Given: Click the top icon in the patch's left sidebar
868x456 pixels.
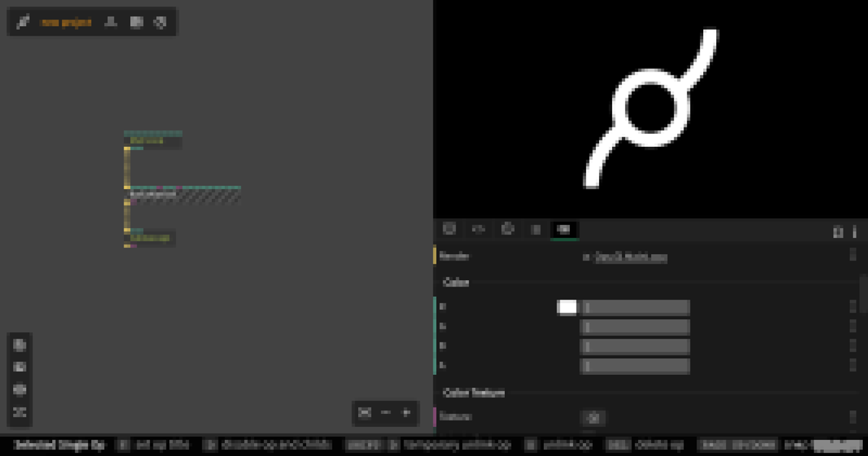Looking at the screenshot, I should coord(20,345).
